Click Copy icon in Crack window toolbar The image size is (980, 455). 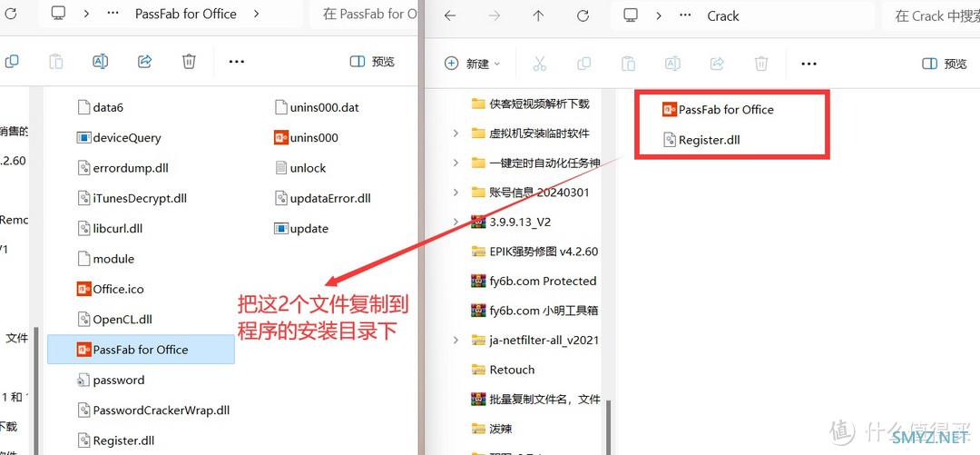pos(583,64)
